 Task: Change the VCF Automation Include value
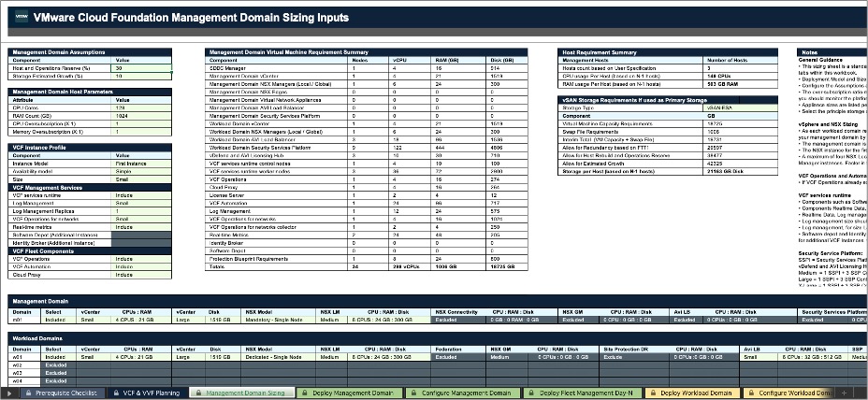pyautogui.click(x=141, y=266)
